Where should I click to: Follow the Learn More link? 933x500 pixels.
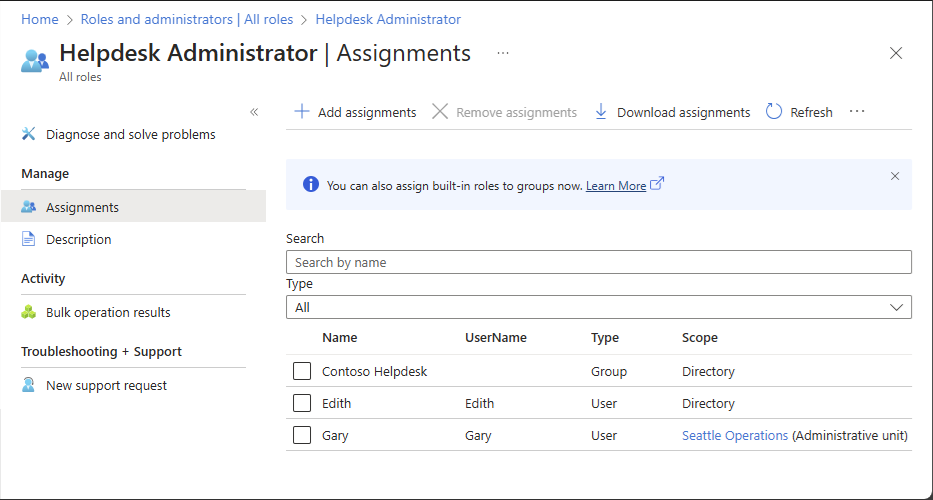coord(616,185)
